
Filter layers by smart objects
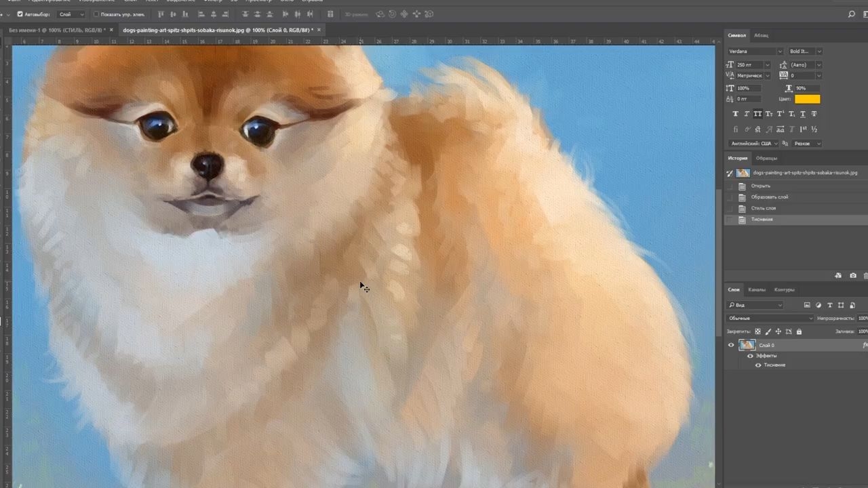(852, 305)
